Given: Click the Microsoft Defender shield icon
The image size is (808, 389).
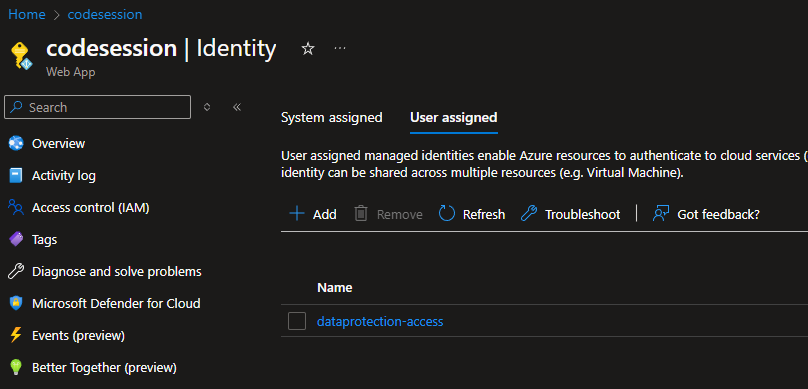Looking at the screenshot, I should (x=16, y=303).
